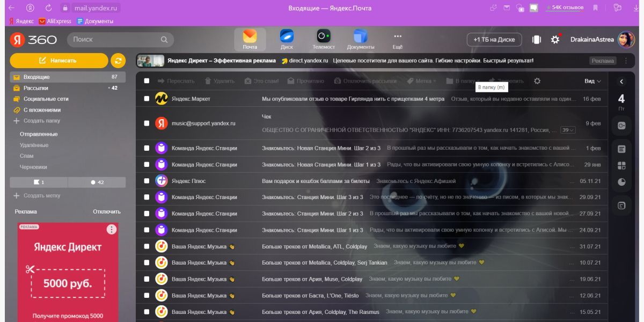Open Отправленные folder
Screen dimensions: 644x322
coord(39,134)
